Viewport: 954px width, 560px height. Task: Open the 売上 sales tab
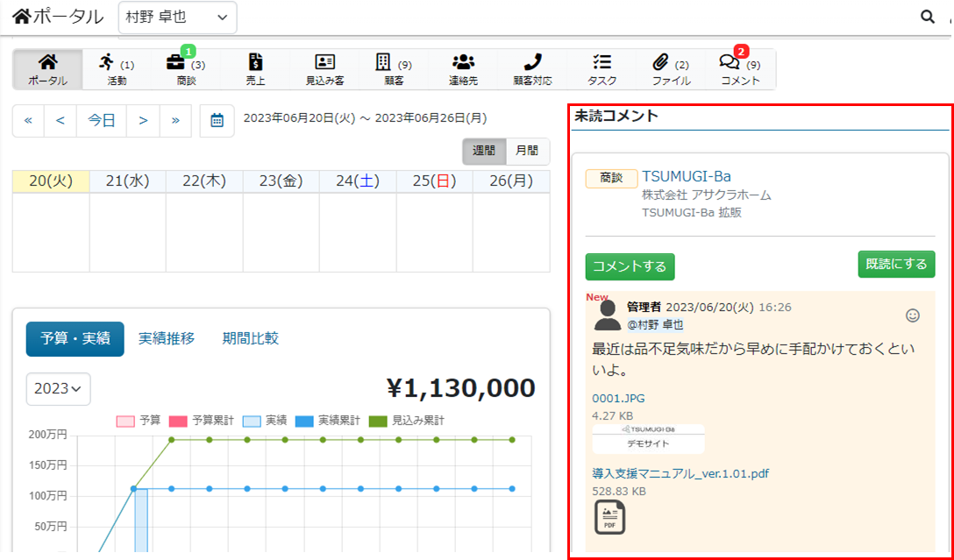[255, 69]
